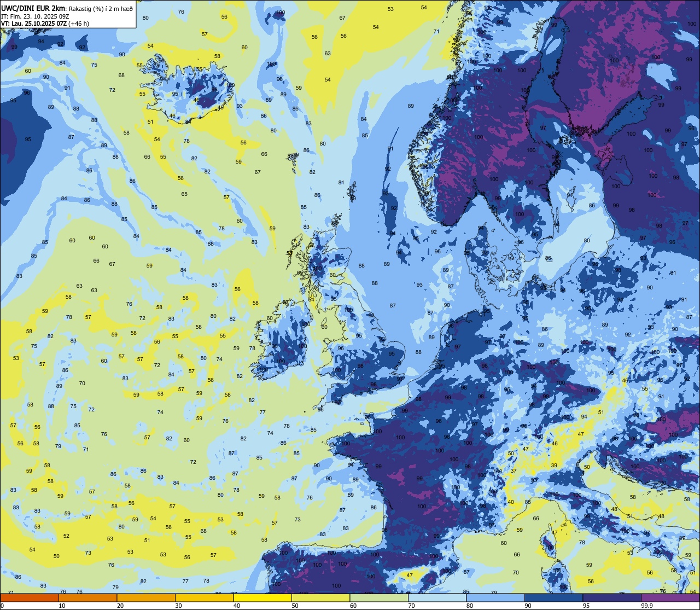Click the 'VT: Lau. 25.10.2025 07Z' line
Screen dimensions: 700x610
point(34,24)
